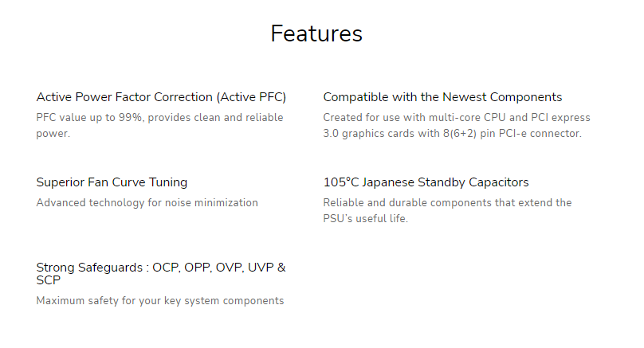Click the word "power." ending the PFC description
This screenshot has height=348, width=644.
point(53,133)
